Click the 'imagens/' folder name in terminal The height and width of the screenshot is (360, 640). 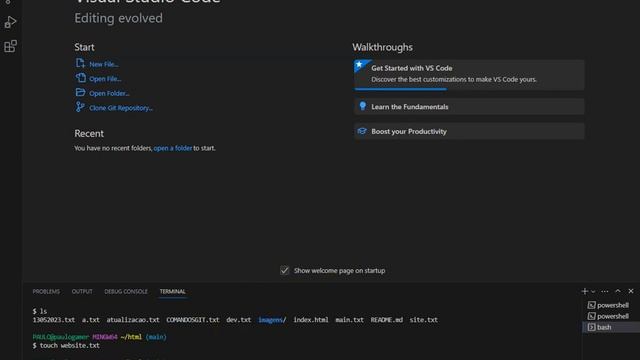coord(272,320)
